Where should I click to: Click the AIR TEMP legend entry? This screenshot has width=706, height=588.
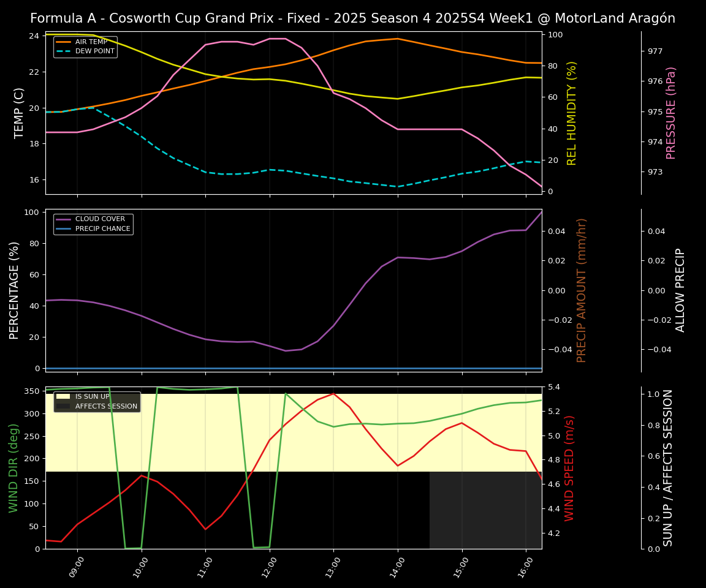[x=91, y=42]
